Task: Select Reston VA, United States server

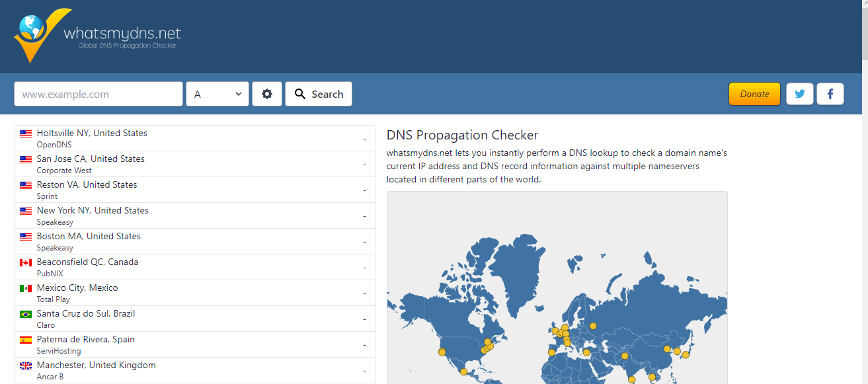Action: click(x=195, y=190)
